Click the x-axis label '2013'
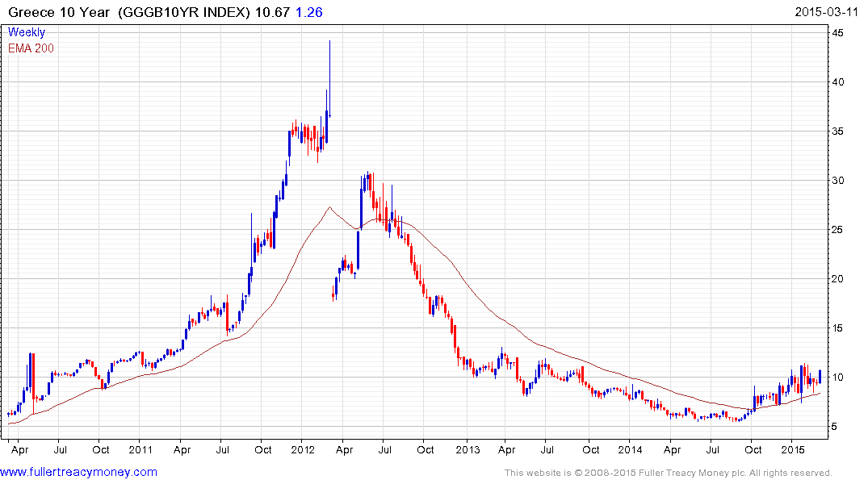The image size is (868, 484). coord(468,450)
